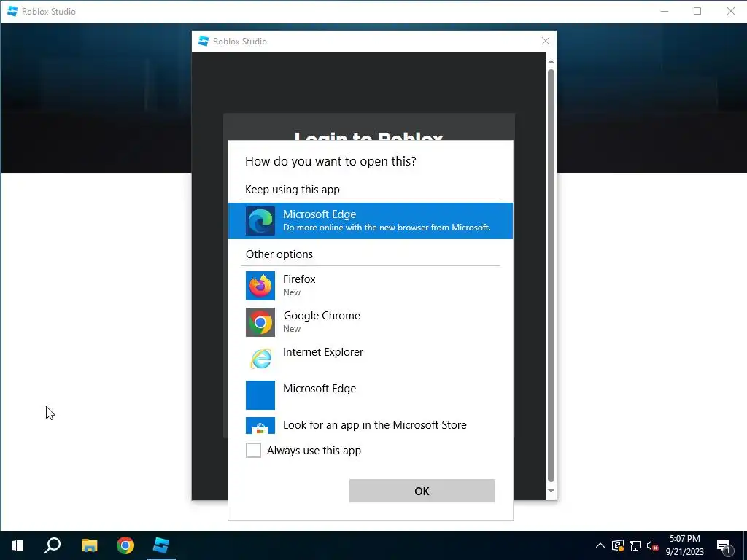Pick the Internet Explorer icon
The width and height of the screenshot is (747, 560).
[x=260, y=359]
